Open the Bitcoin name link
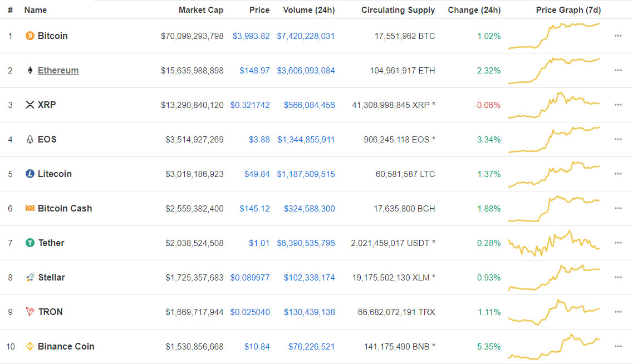This screenshot has width=633, height=364. [52, 36]
